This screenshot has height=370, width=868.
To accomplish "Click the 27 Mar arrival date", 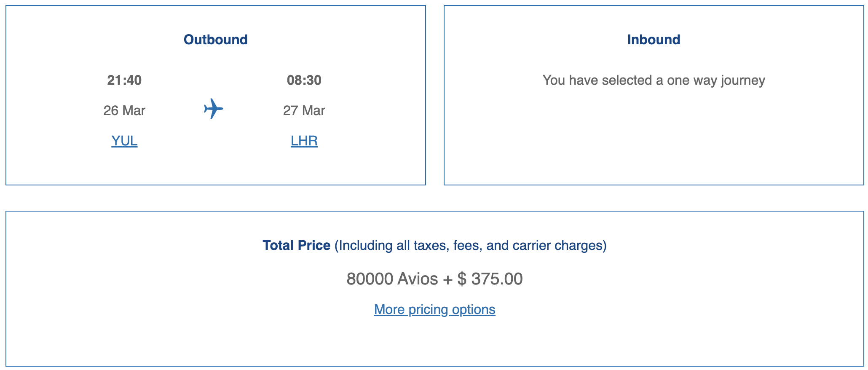I will [304, 110].
